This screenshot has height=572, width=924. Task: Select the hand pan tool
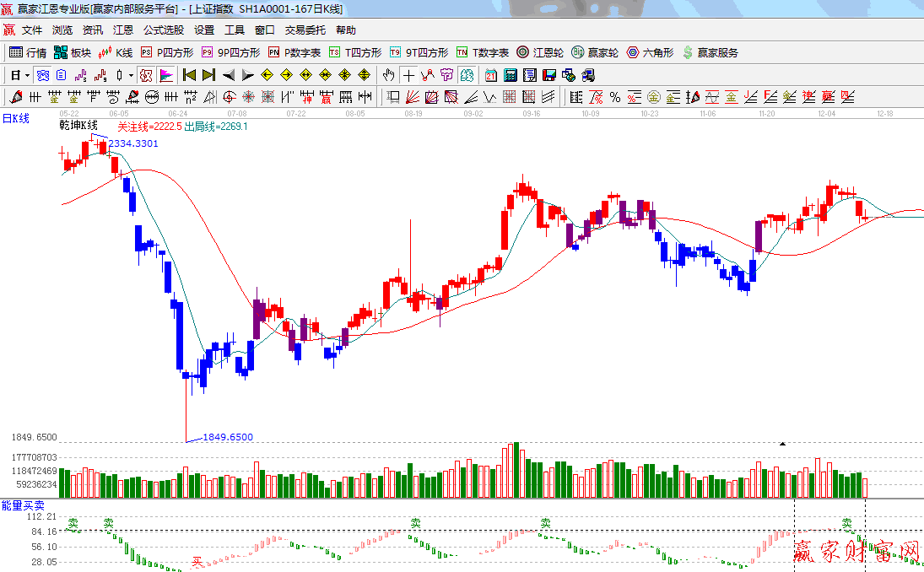click(388, 75)
